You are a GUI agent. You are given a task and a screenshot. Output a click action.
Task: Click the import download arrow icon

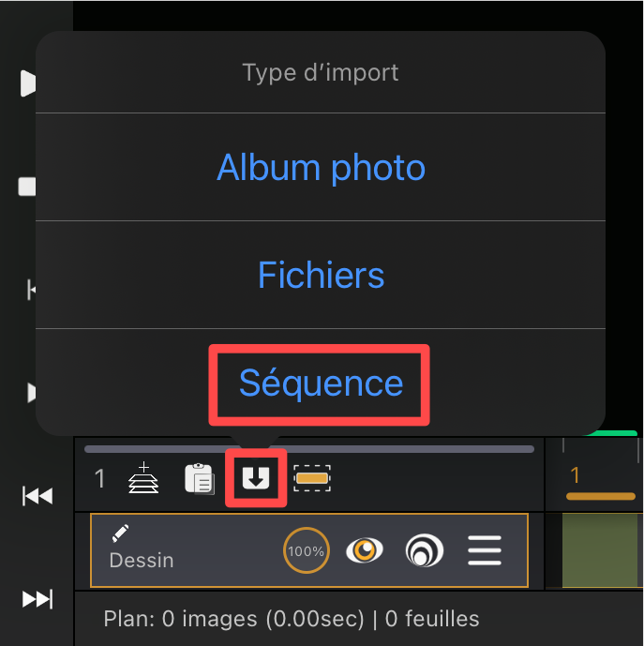coord(256,478)
